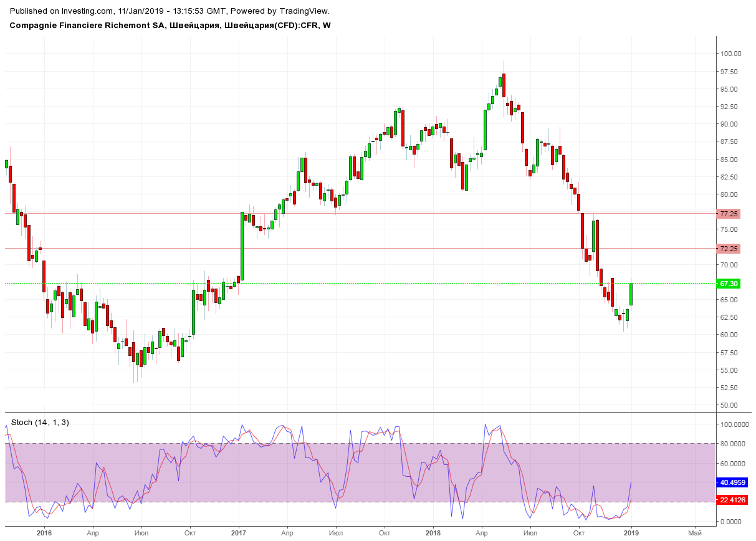The height and width of the screenshot is (541, 756).
Task: Click the 55.00 price axis label
Action: [x=730, y=370]
